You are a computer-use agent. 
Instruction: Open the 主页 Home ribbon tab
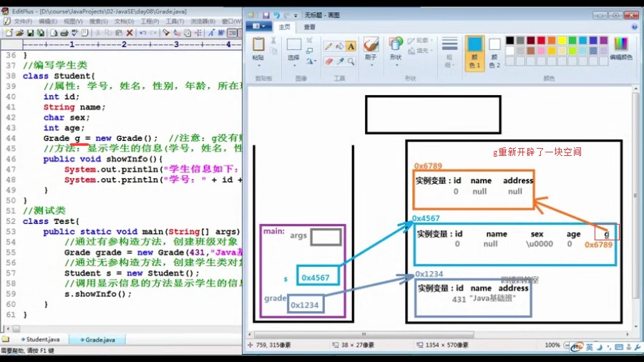(284, 27)
